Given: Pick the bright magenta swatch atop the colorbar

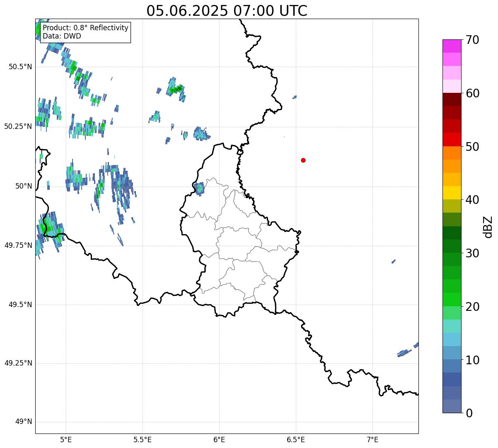Looking at the screenshot, I should point(452,46).
